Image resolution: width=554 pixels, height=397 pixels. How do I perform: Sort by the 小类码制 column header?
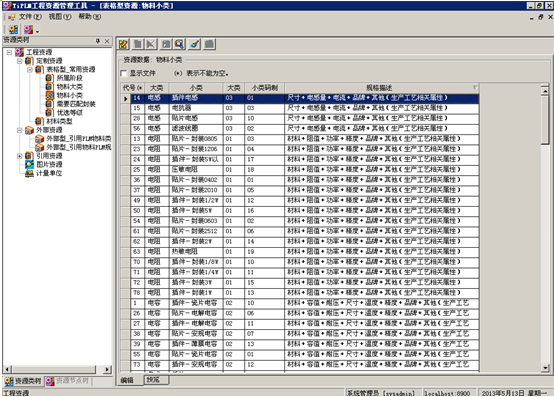(265, 88)
